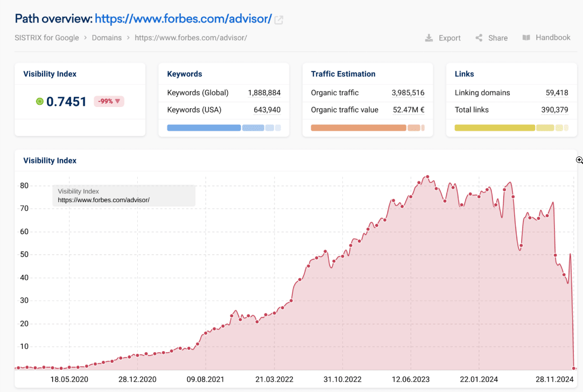Click the chart peak data point near 12.06.2023
583x392 pixels.
coord(427,177)
